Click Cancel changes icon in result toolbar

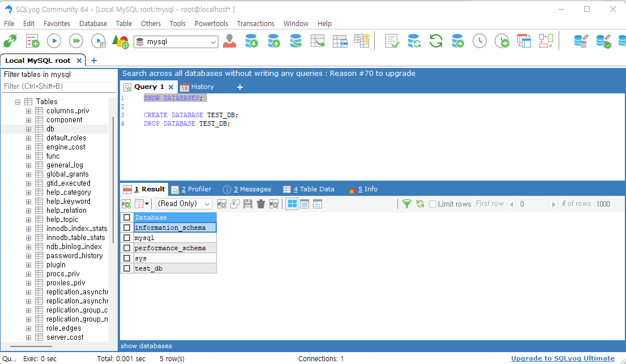274,204
